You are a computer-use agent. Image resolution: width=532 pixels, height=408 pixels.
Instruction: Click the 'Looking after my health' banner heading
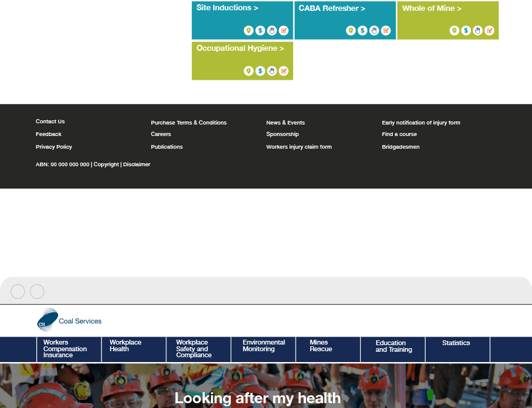click(258, 398)
